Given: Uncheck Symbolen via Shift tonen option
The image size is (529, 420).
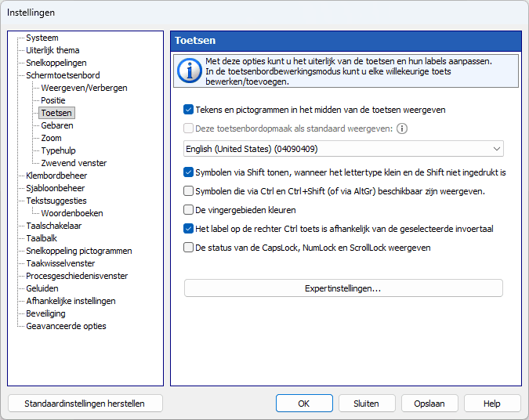Looking at the screenshot, I should [188, 172].
